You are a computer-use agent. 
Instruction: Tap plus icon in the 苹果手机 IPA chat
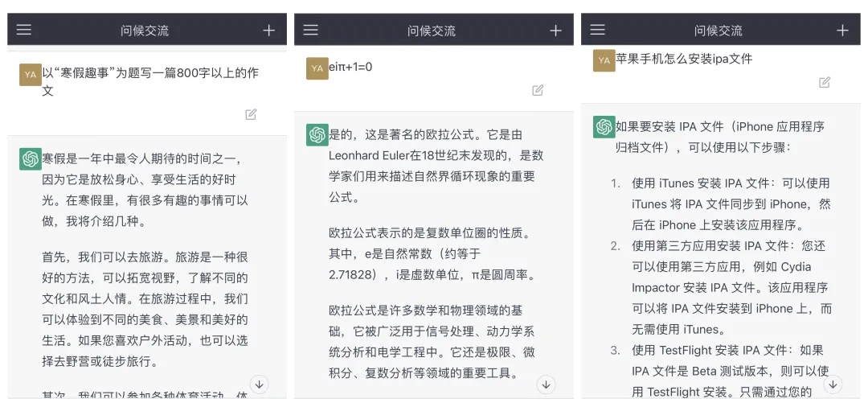[842, 31]
